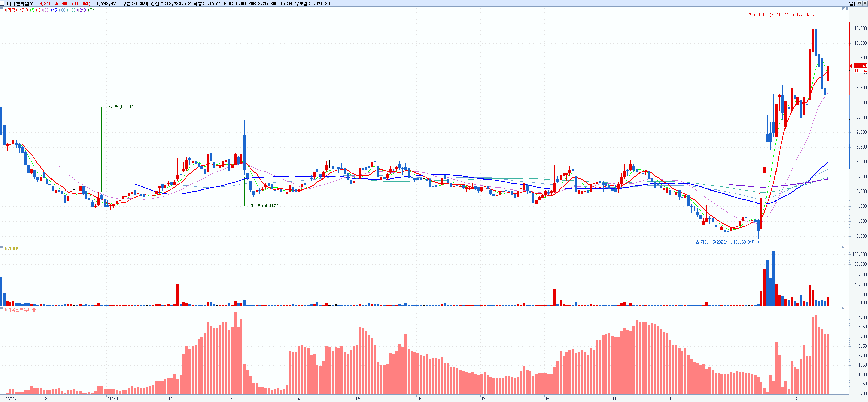The image size is (868, 402).
Task: Open the price pane handle at top-left
Action: pos(2,8)
